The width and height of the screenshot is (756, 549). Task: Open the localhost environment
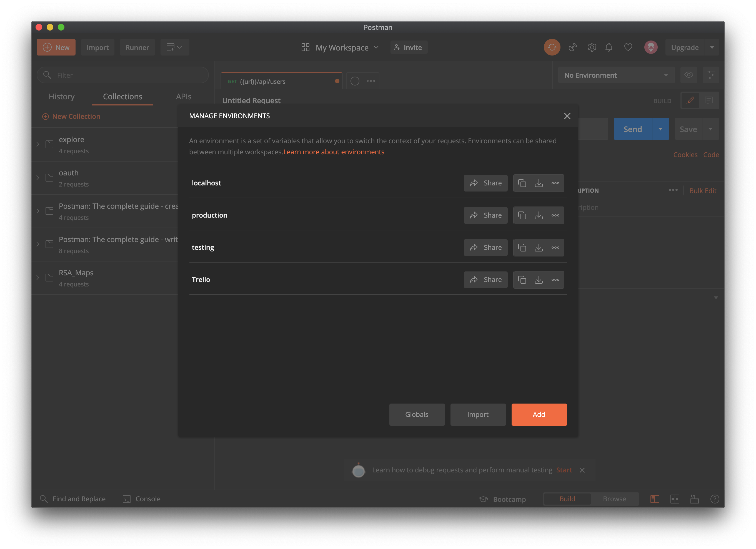[x=206, y=183]
